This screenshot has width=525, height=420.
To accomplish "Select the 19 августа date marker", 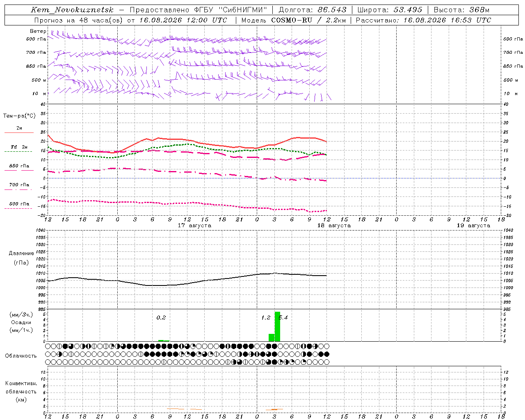I will [473, 226].
